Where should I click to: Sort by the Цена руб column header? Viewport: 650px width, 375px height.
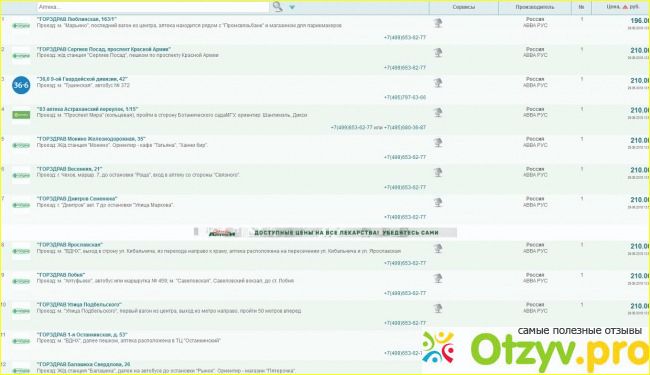pyautogui.click(x=623, y=7)
